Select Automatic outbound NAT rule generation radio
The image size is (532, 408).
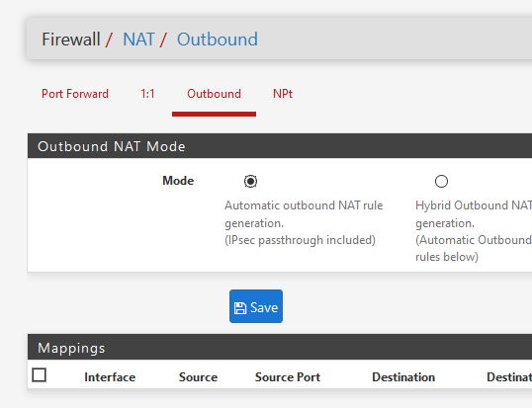coord(251,182)
